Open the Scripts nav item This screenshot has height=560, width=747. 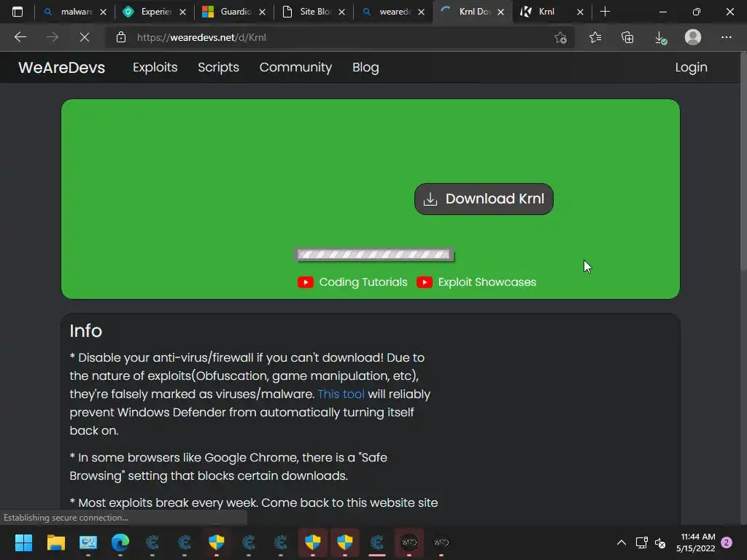click(218, 67)
